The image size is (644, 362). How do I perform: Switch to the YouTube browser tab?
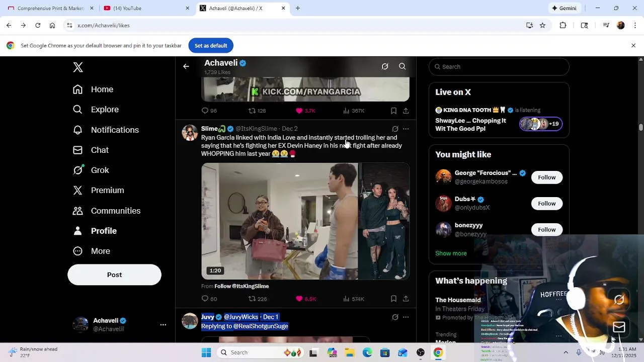tap(146, 8)
